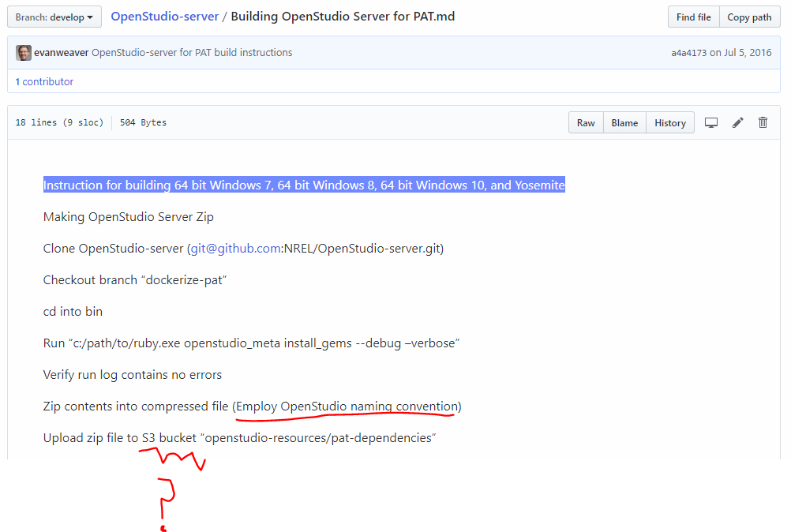Click the highlighted Instruction for building heading
This screenshot has width=791, height=532.
tap(304, 185)
